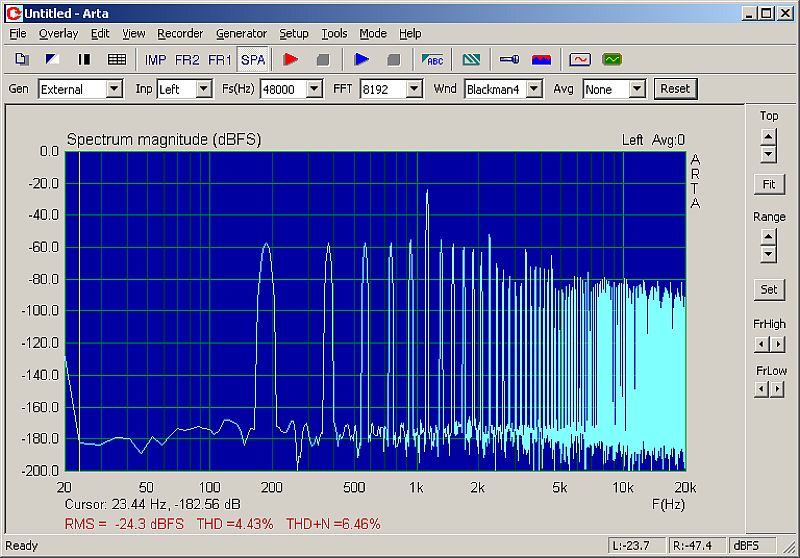Open the Help menu

pos(410,34)
